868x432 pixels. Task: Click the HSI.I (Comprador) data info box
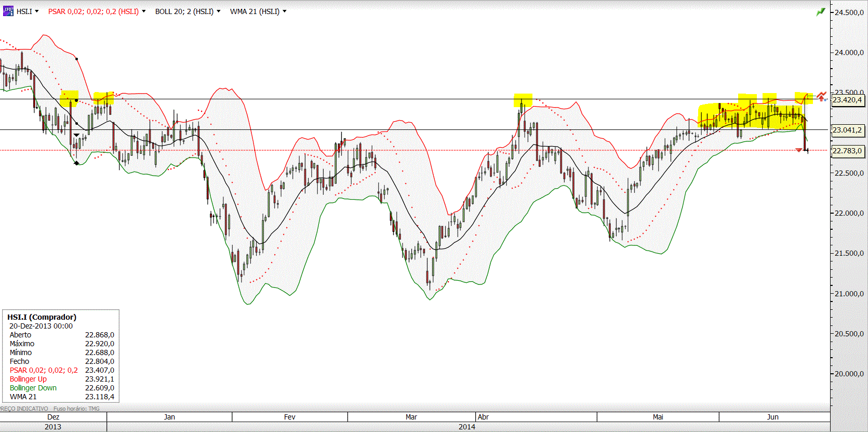(x=61, y=356)
